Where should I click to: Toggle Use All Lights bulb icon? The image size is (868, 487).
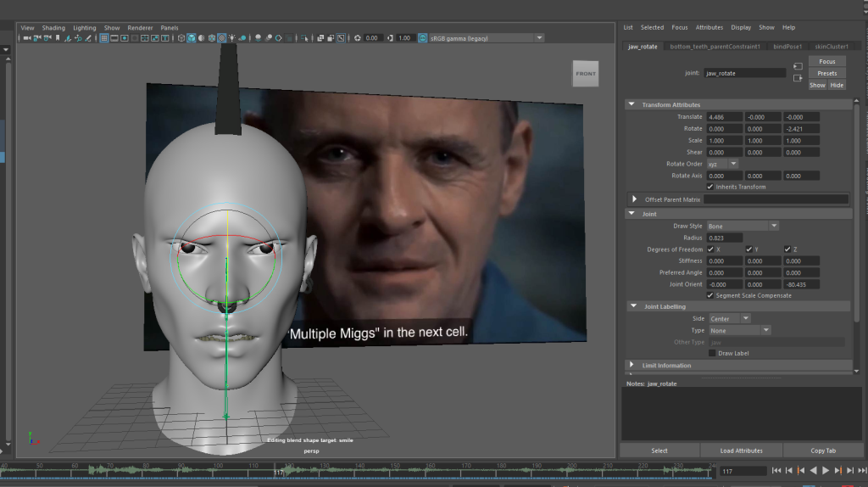pos(231,38)
